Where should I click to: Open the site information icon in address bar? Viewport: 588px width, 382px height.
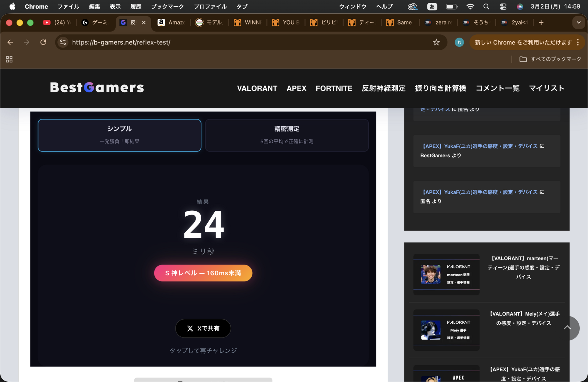(x=63, y=42)
